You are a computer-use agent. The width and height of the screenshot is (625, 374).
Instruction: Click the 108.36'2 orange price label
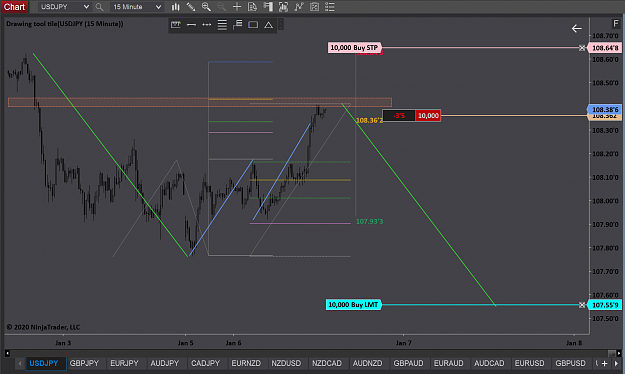click(x=369, y=120)
